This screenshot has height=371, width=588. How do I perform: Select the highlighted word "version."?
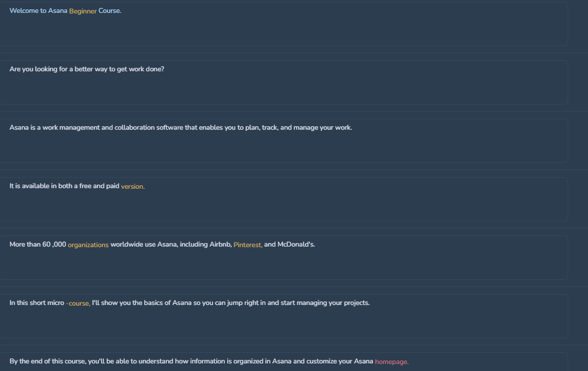133,186
